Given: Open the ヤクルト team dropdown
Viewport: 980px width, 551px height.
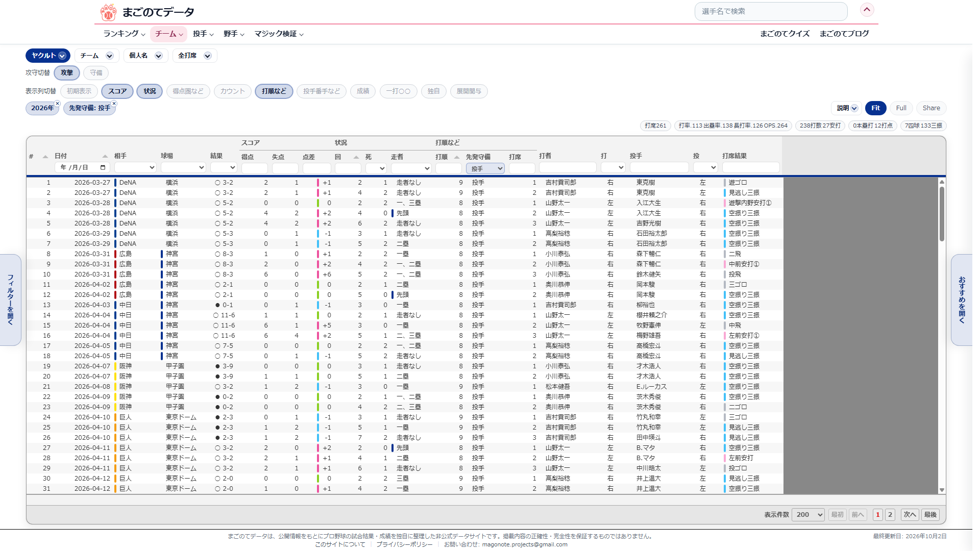Looking at the screenshot, I should coord(48,56).
